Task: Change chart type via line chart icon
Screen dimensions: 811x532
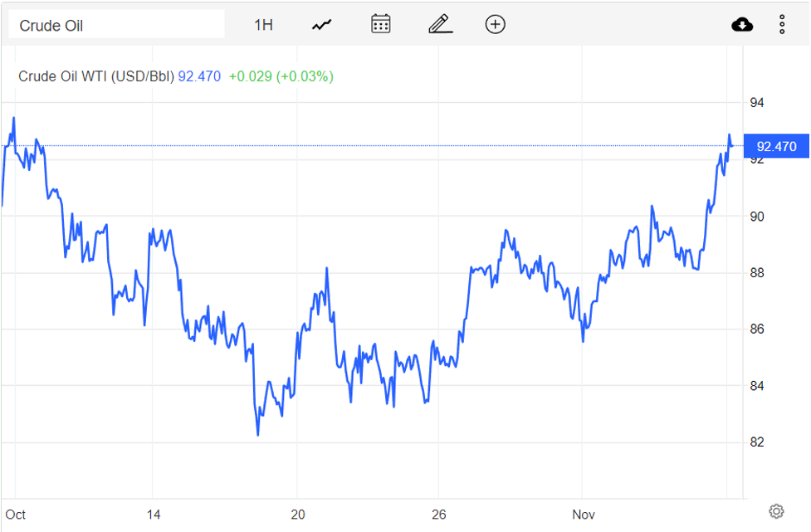Action: click(322, 25)
